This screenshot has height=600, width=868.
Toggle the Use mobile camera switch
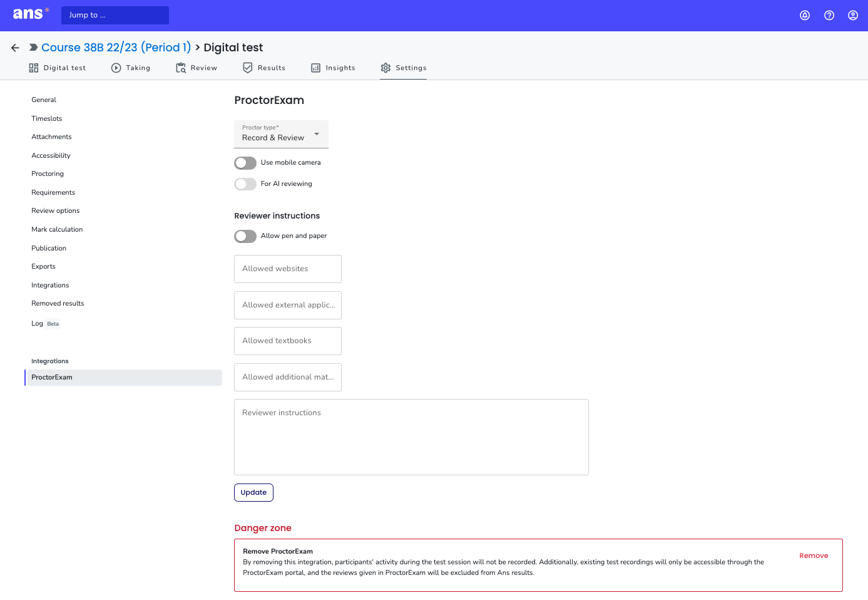(245, 163)
